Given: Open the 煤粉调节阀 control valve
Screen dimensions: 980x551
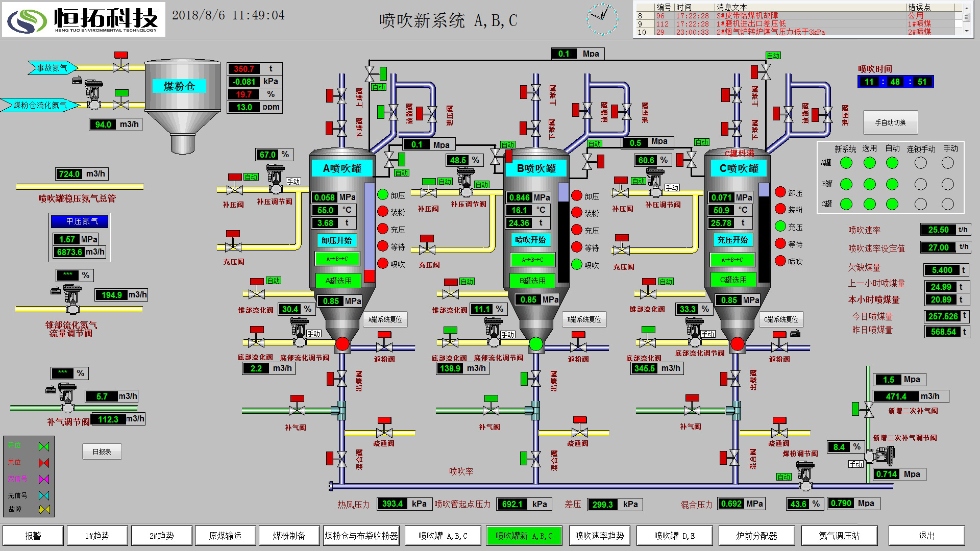Looking at the screenshot, I should pyautogui.click(x=805, y=475).
